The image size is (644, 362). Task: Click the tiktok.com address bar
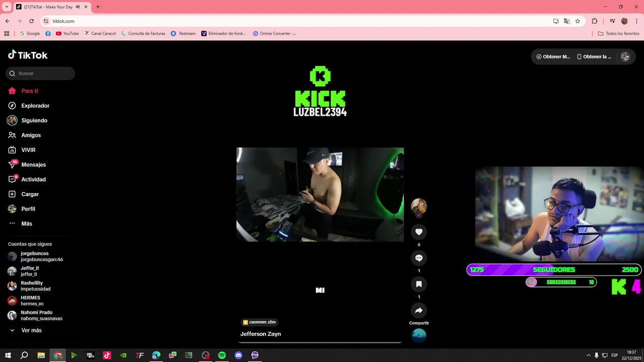coord(297,21)
